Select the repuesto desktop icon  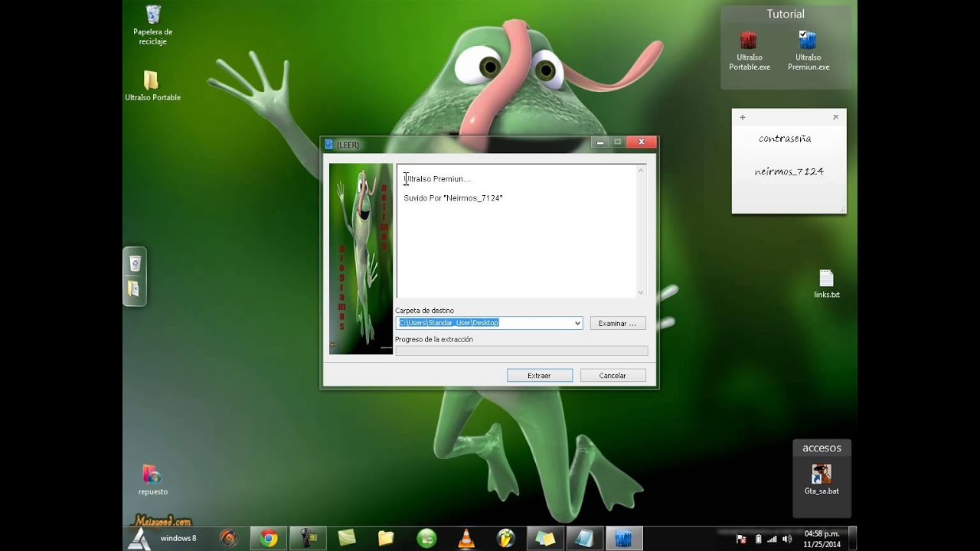click(152, 480)
